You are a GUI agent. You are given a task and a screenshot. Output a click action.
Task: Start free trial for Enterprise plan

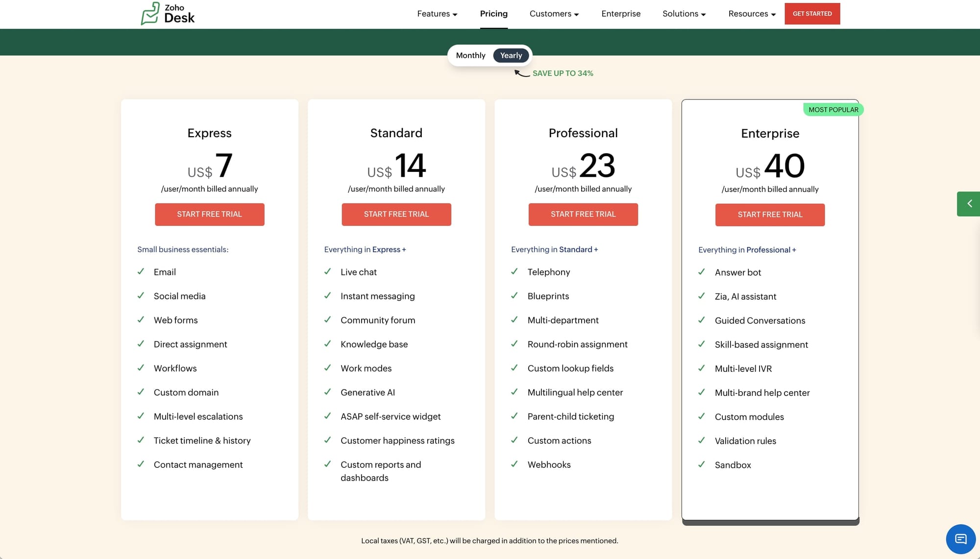[770, 215]
